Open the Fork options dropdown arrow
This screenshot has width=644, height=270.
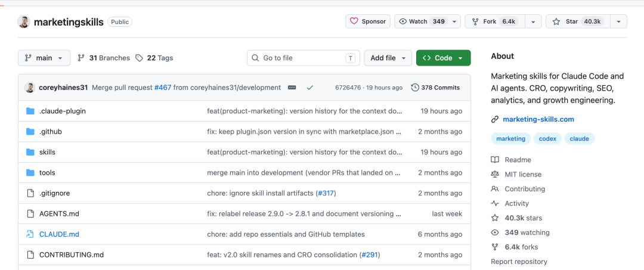point(533,21)
